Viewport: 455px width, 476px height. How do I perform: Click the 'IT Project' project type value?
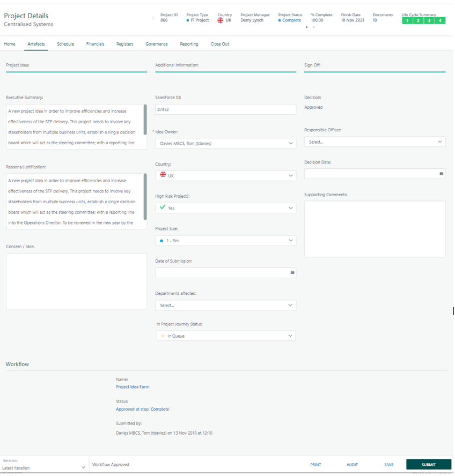pos(200,20)
